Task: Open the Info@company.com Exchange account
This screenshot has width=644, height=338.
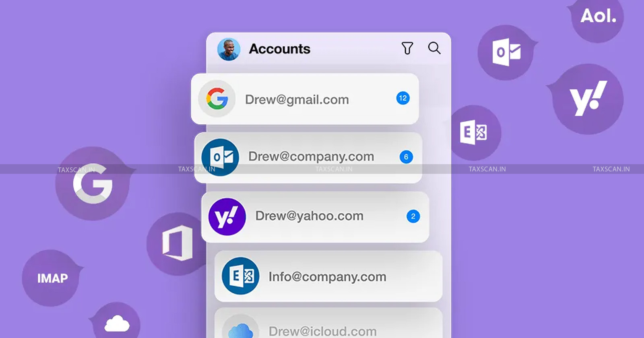Action: pyautogui.click(x=327, y=277)
